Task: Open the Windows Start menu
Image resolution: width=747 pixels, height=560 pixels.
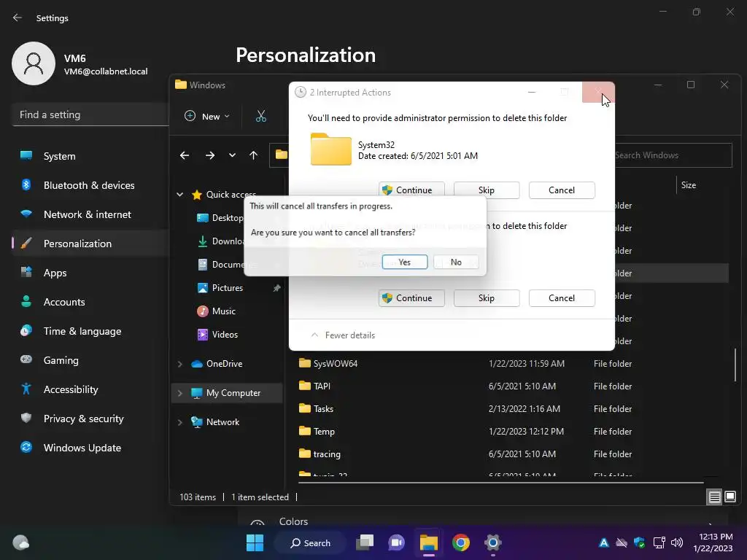Action: click(x=255, y=542)
